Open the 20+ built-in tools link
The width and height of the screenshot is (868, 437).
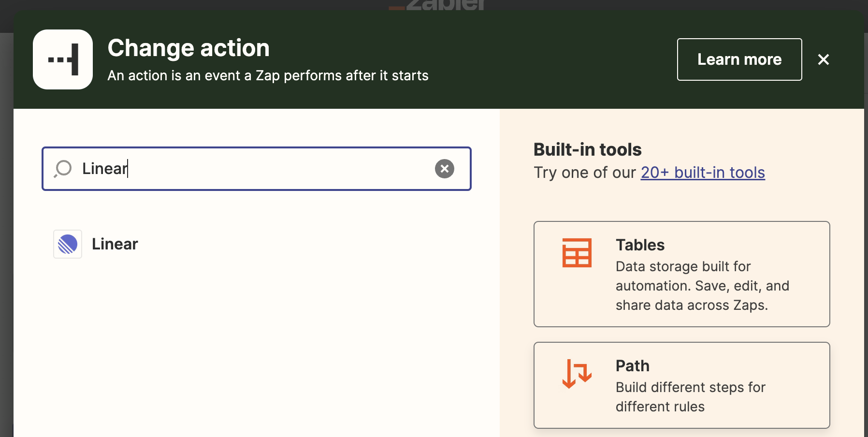pyautogui.click(x=703, y=173)
